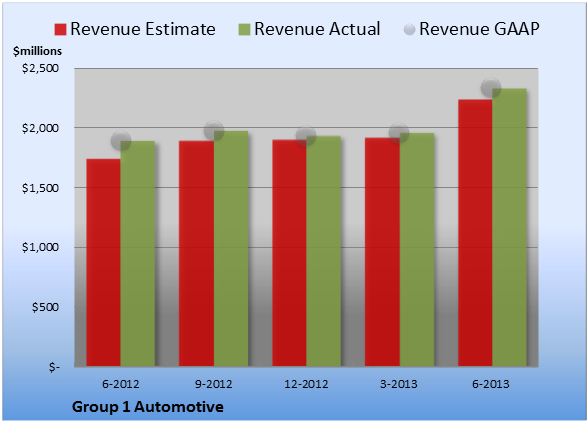The height and width of the screenshot is (422, 588).
Task: Select the red estimate bar for 3-2013
Action: point(382,252)
